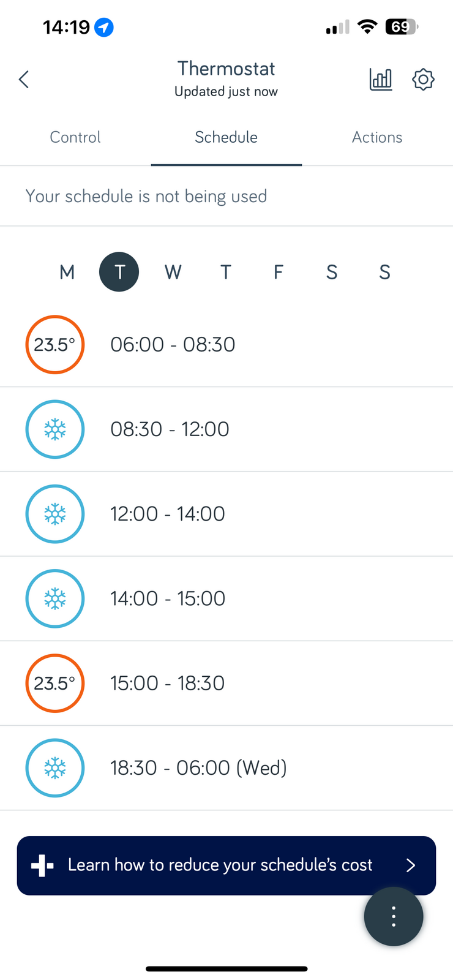The width and height of the screenshot is (453, 980).
Task: Tap snowflake icon for 08:30 - 12:00
Action: pos(55,429)
